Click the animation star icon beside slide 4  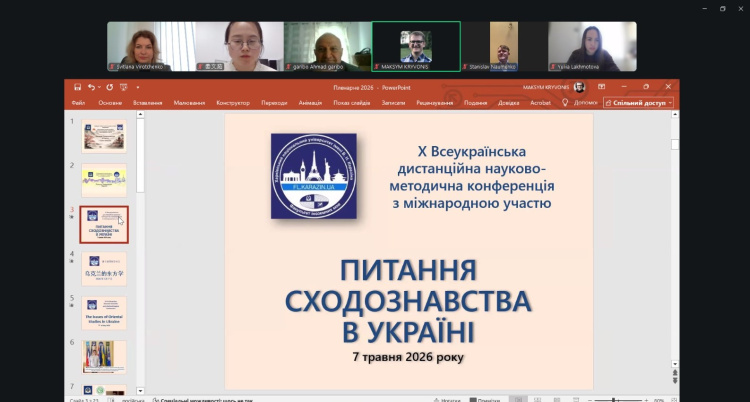click(x=72, y=261)
